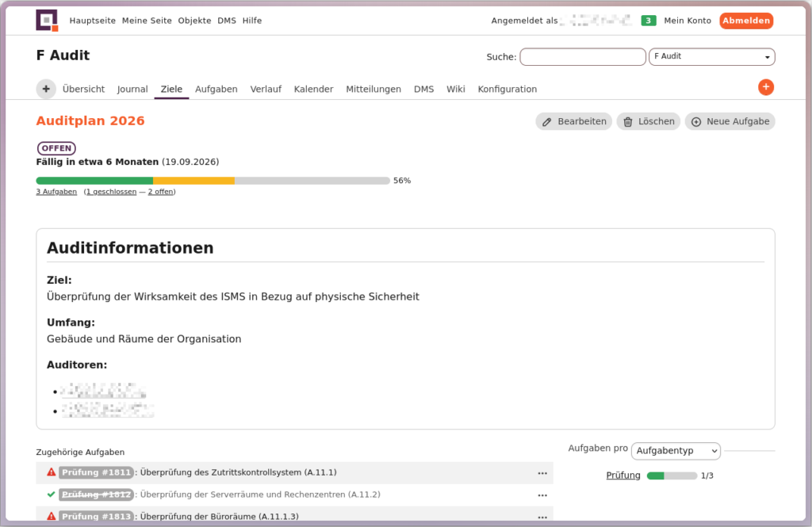Click the 56% progress bar
Image resolution: width=812 pixels, height=527 pixels.
pos(213,181)
